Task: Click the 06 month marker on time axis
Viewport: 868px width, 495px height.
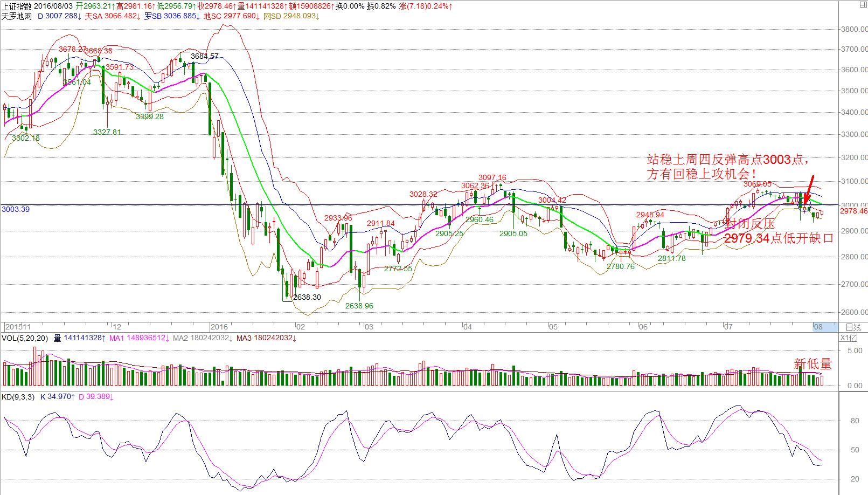Action: [642, 327]
